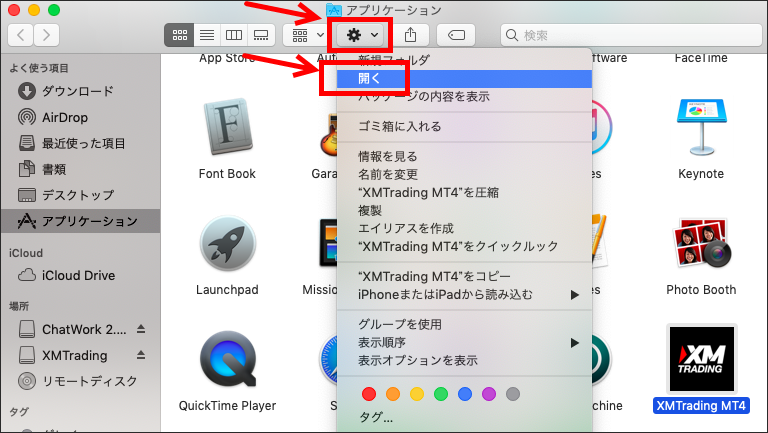Switch to icon view mode
The height and width of the screenshot is (433, 768).
(x=180, y=35)
